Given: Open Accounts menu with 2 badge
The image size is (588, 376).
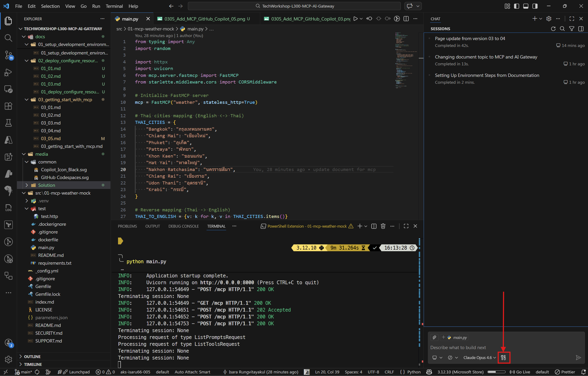Looking at the screenshot, I should (x=8, y=343).
